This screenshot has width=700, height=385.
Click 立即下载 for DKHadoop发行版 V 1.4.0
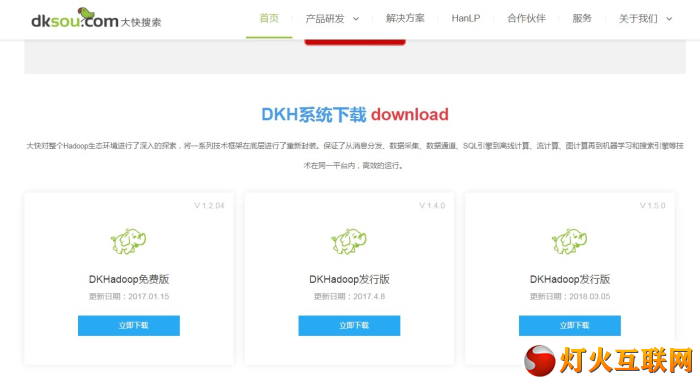350,326
